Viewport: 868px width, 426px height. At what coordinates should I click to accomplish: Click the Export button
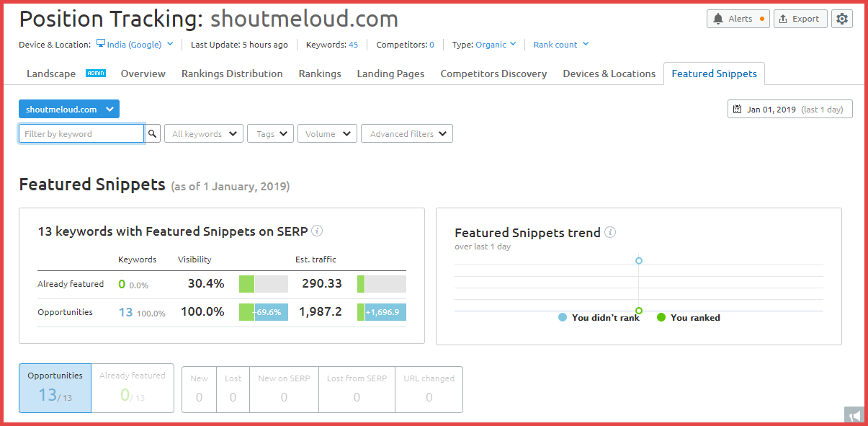[800, 19]
